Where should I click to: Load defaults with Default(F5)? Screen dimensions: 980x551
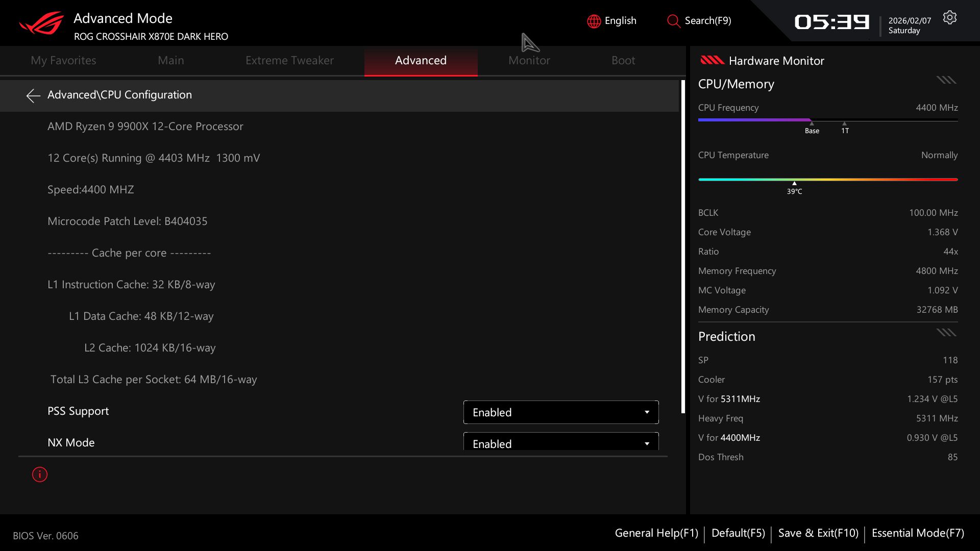[x=738, y=533]
